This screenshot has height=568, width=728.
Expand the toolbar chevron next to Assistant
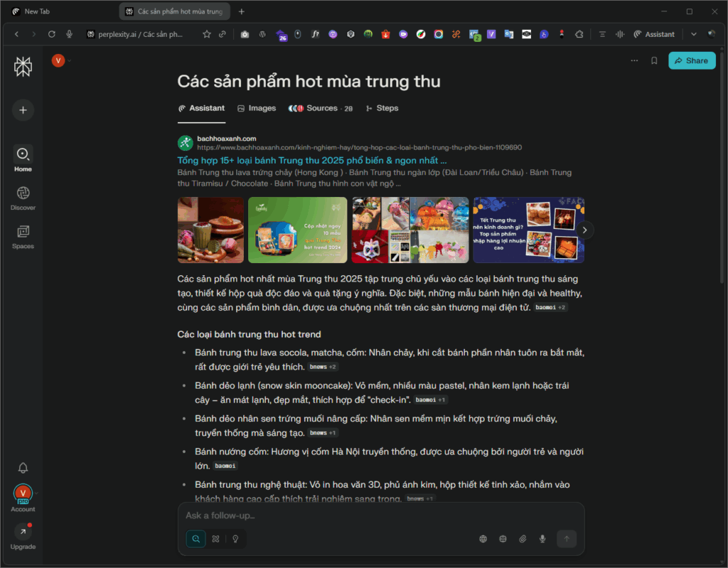pos(693,33)
